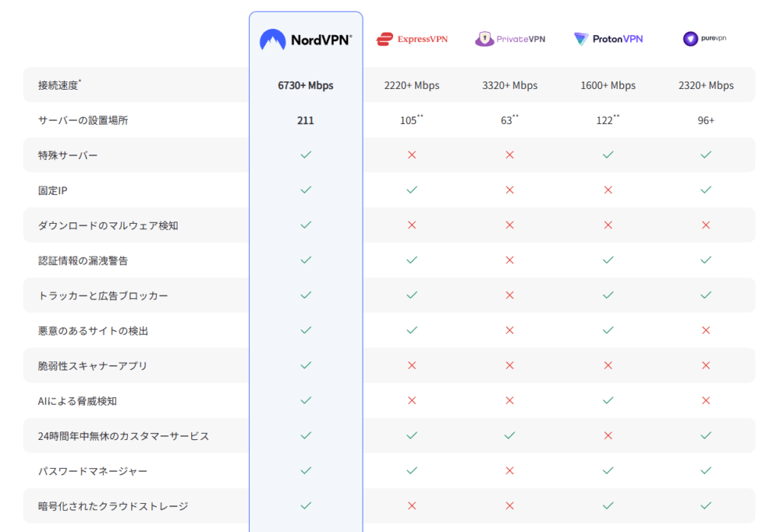
Task: Click the 2320+ Mbps speed value
Action: tap(706, 85)
